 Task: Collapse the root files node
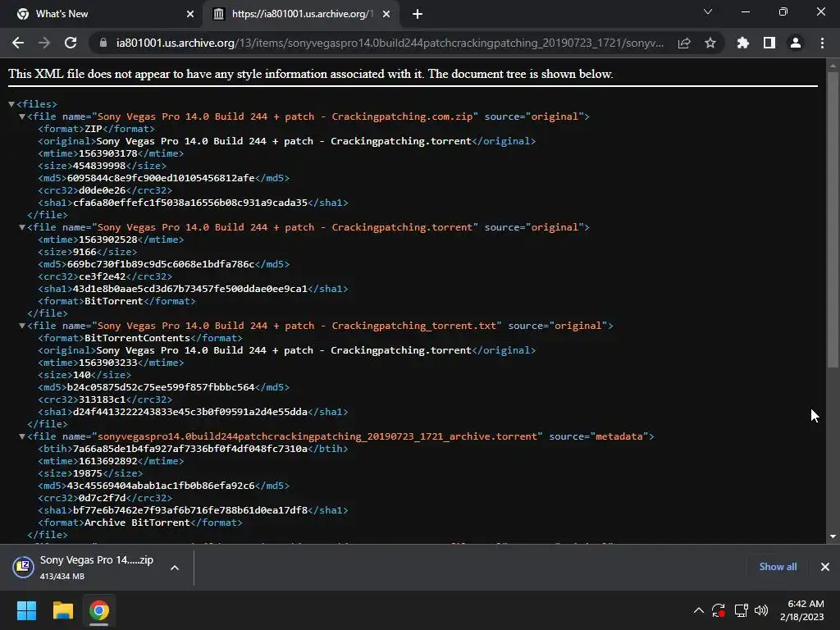(x=11, y=104)
